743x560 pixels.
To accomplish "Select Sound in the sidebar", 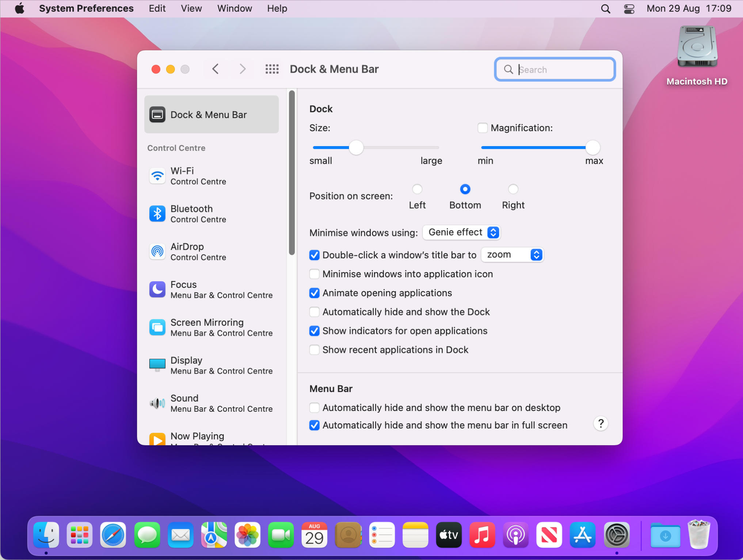I will click(x=212, y=404).
